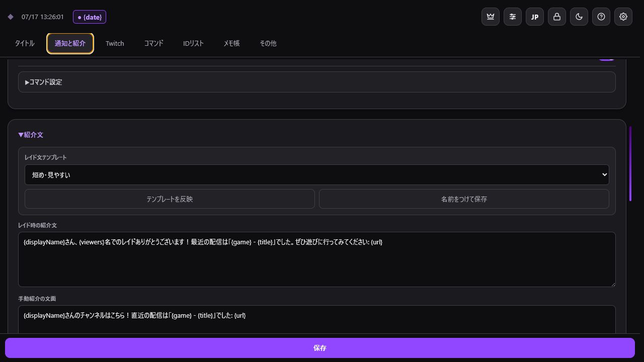Open the sliders adjustment icon
The height and width of the screenshot is (362, 644).
pyautogui.click(x=513, y=17)
